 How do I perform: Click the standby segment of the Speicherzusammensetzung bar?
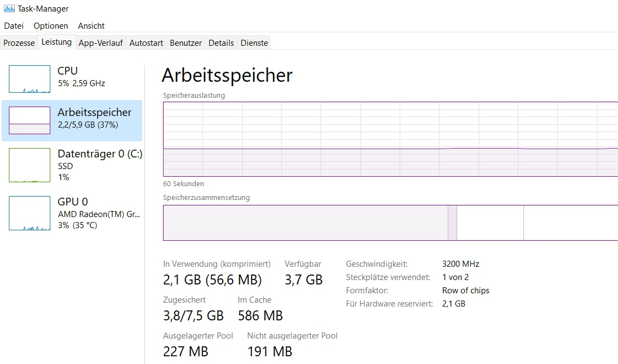(x=490, y=223)
